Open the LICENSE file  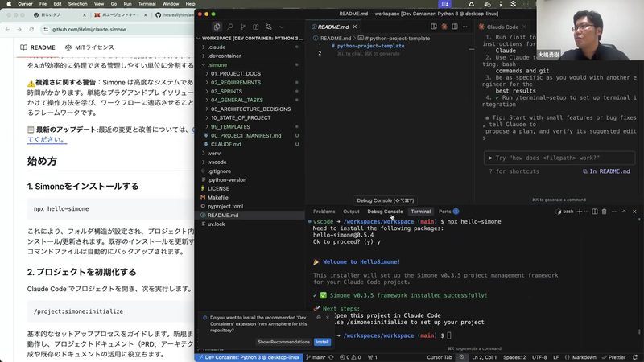(x=250, y=189)
